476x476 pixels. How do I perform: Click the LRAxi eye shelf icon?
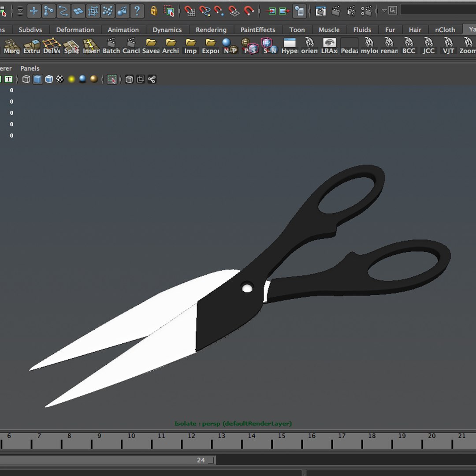pyautogui.click(x=329, y=46)
